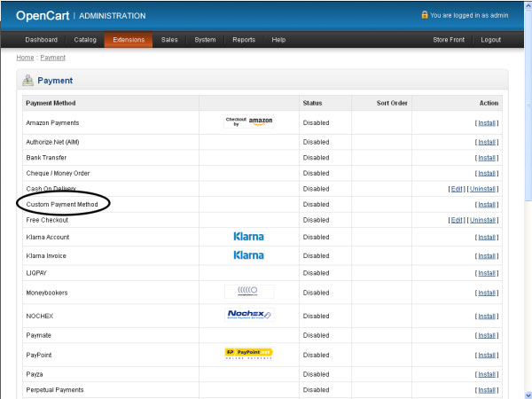This screenshot has width=532, height=399.
Task: Open the System menu
Action: [x=205, y=40]
